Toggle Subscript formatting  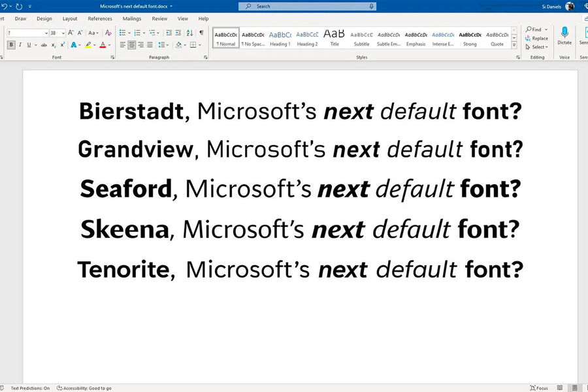click(x=54, y=45)
